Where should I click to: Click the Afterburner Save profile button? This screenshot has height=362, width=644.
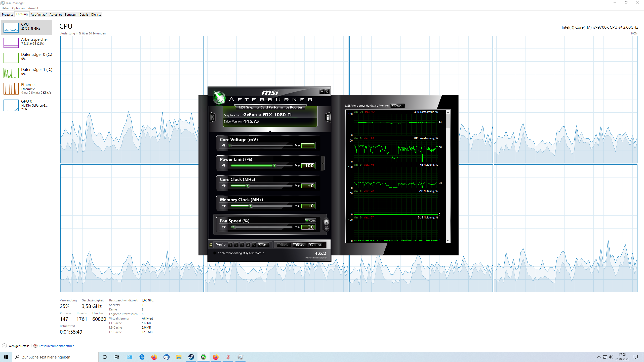pyautogui.click(x=263, y=245)
